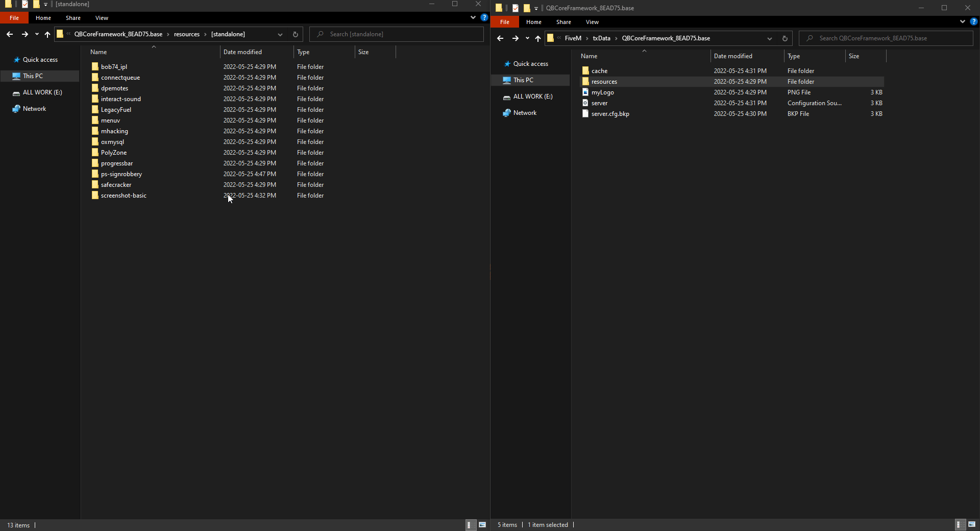980x531 pixels.
Task: Expand address bar history in [standalone] window
Action: (x=280, y=34)
